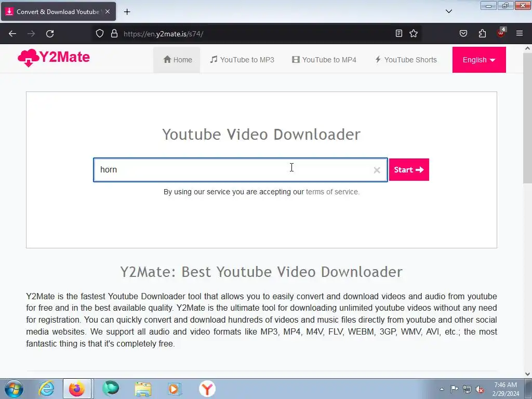Viewport: 532px width, 399px height.
Task: Click the browser forward arrow
Action: pos(31,34)
